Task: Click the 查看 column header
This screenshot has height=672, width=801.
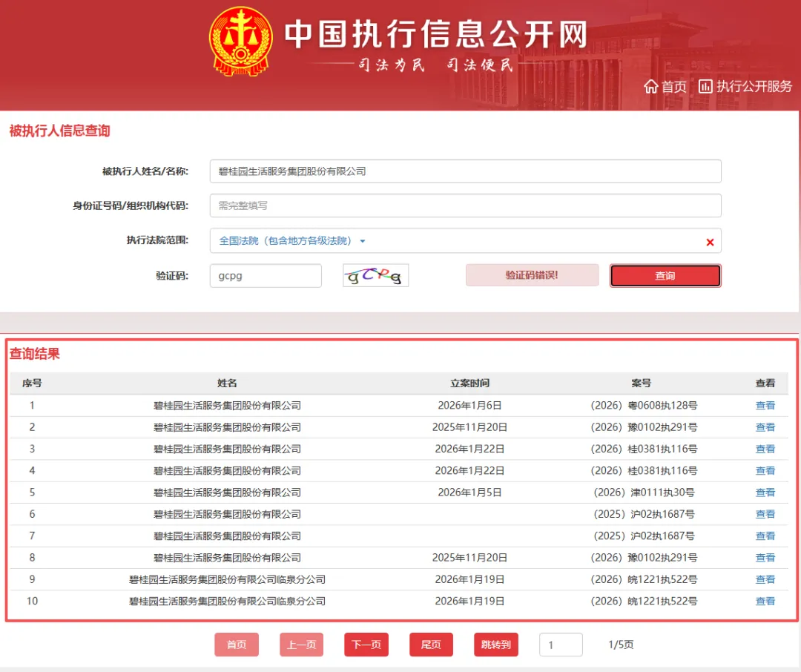Action: 765,383
